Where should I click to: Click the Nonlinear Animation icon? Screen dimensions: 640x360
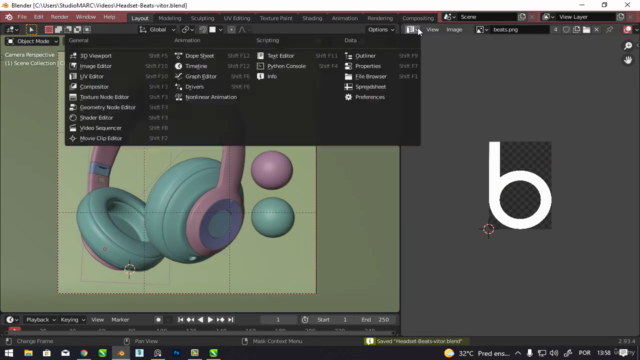pyautogui.click(x=178, y=97)
